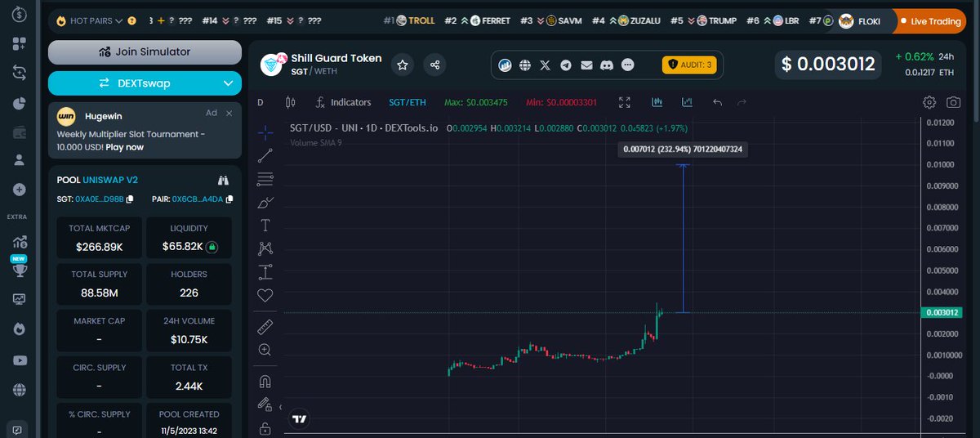Open hot pair #6 LBR
The image size is (980, 438).
click(773, 20)
